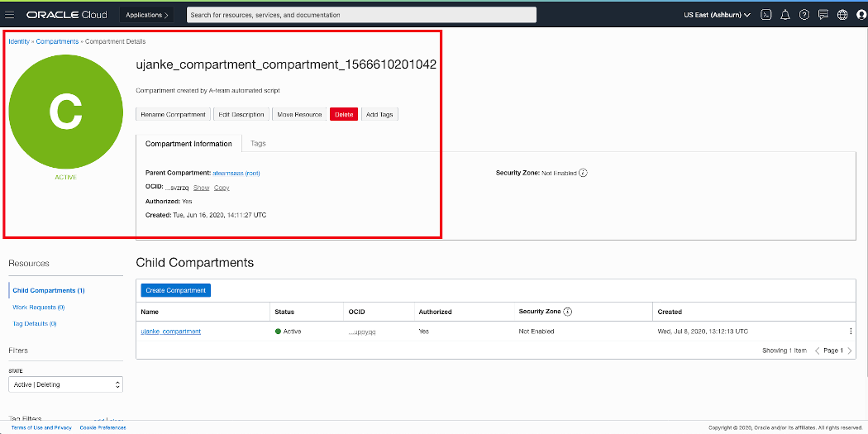Click Security Zone info icon in table header
This screenshot has height=434, width=868.
[x=568, y=312]
